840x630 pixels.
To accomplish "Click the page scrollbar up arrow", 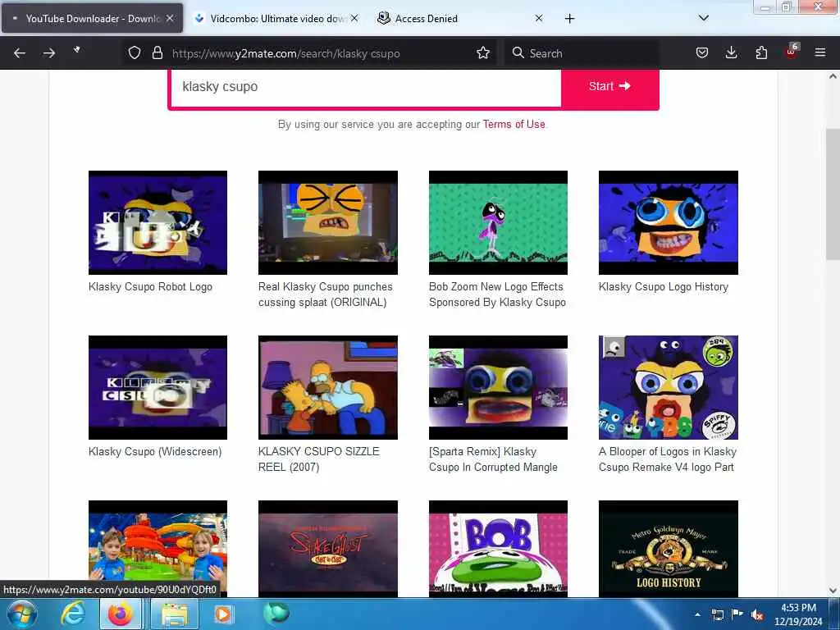I will 833,76.
